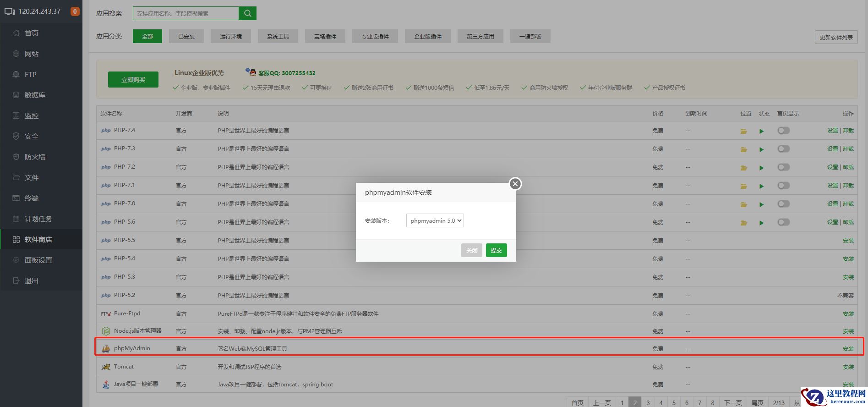This screenshot has height=407, width=868.
Task: Go to 上一页 in pagination
Action: click(602, 402)
